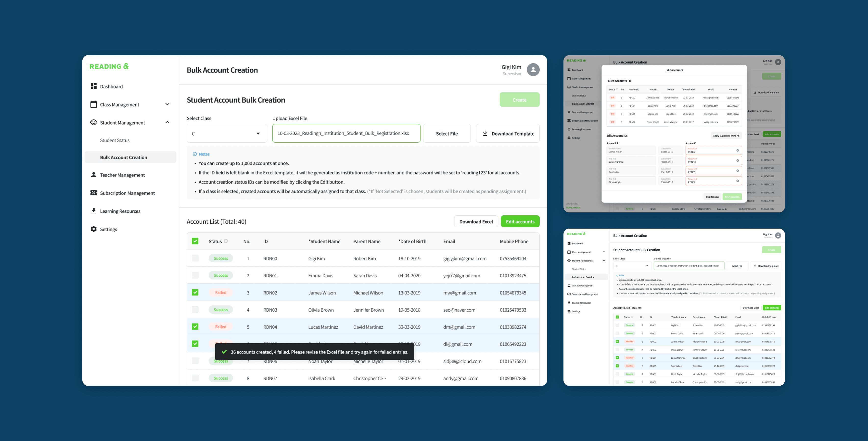Expand the Class Management chevron
The width and height of the screenshot is (868, 441).
coord(167,104)
